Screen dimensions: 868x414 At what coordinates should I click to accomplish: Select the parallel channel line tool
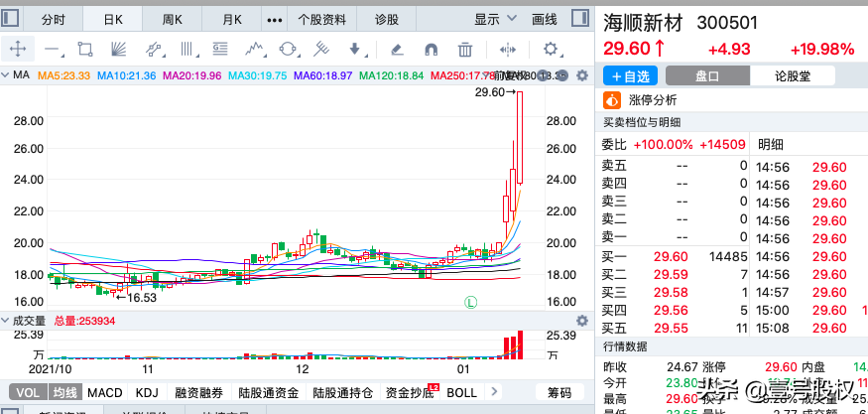pyautogui.click(x=155, y=50)
